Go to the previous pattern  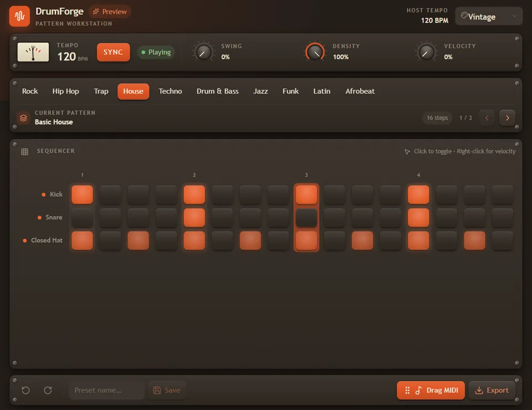[487, 117]
